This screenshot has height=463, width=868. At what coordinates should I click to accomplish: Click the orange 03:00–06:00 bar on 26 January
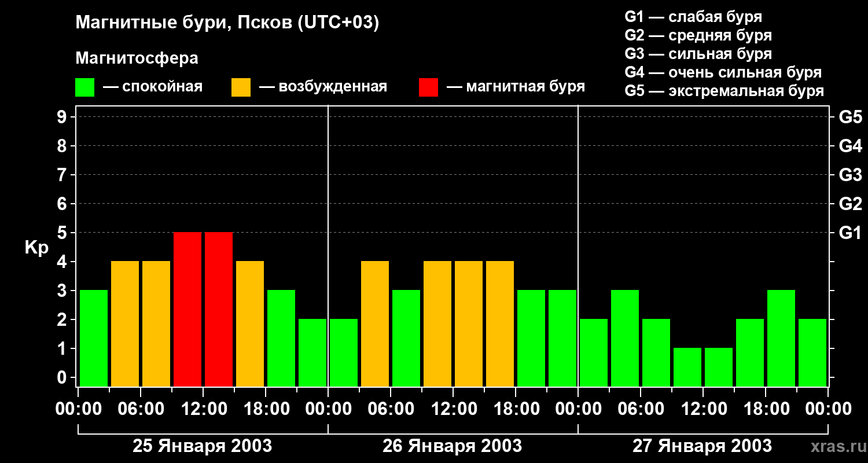pyautogui.click(x=375, y=324)
